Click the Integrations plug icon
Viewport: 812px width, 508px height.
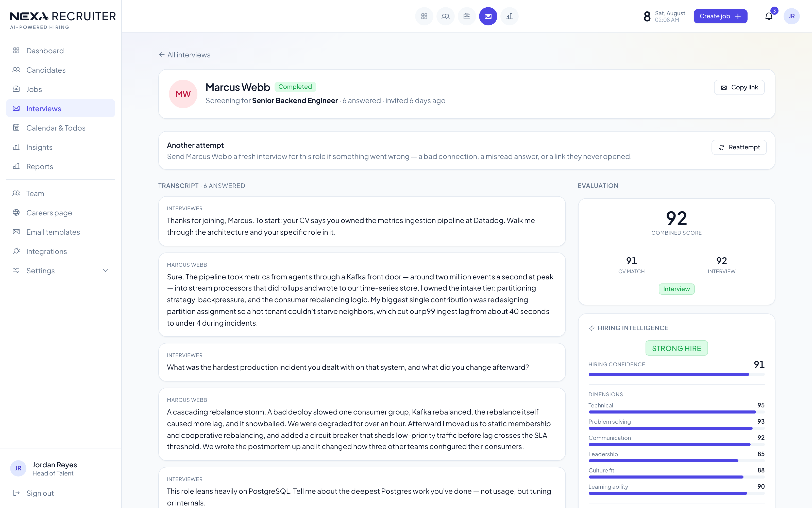[x=16, y=251]
